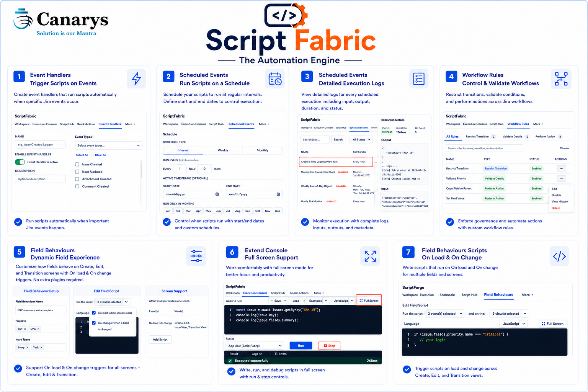Check the Comment Created event type
Image resolution: width=588 pixels, height=392 pixels.
point(77,186)
